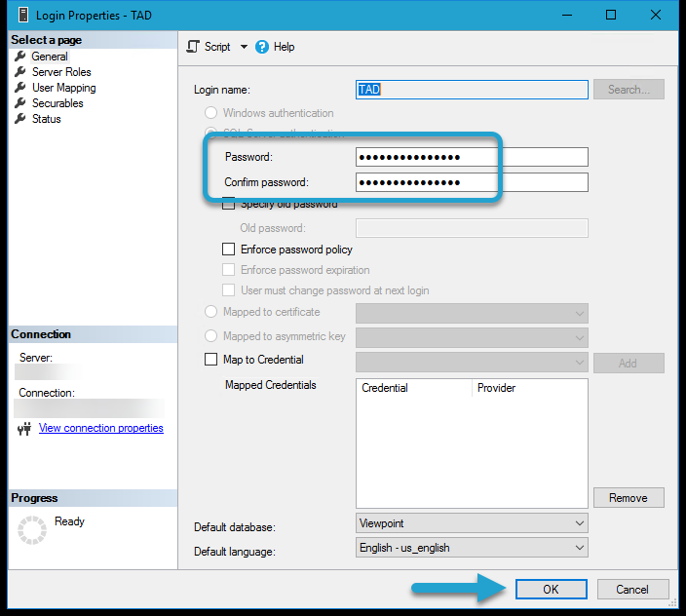The image size is (686, 616).
Task: Open the User Mapping page
Action: [x=64, y=88]
